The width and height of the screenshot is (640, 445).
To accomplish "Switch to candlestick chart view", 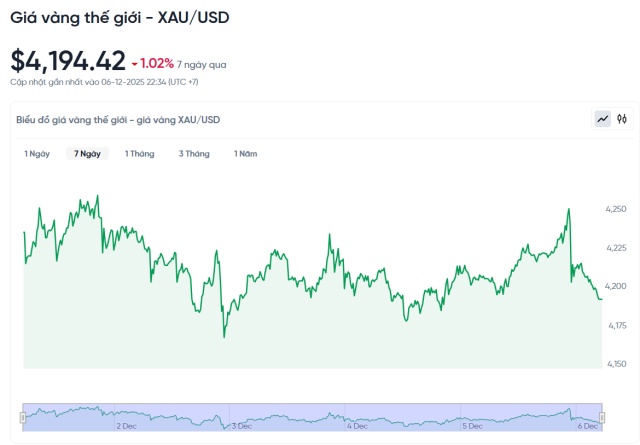I will click(x=622, y=119).
